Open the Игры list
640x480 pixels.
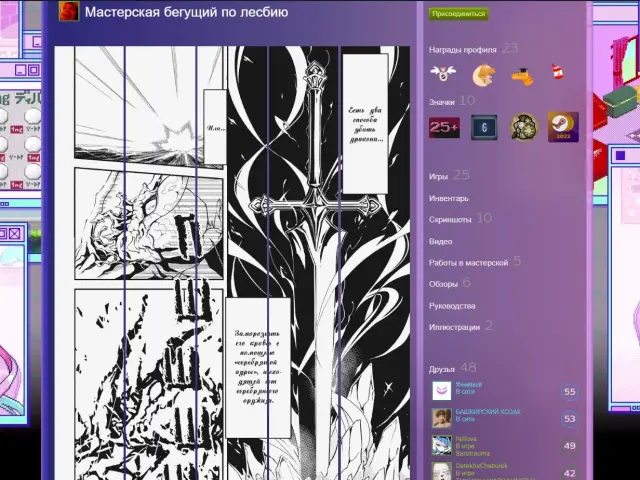(x=438, y=176)
